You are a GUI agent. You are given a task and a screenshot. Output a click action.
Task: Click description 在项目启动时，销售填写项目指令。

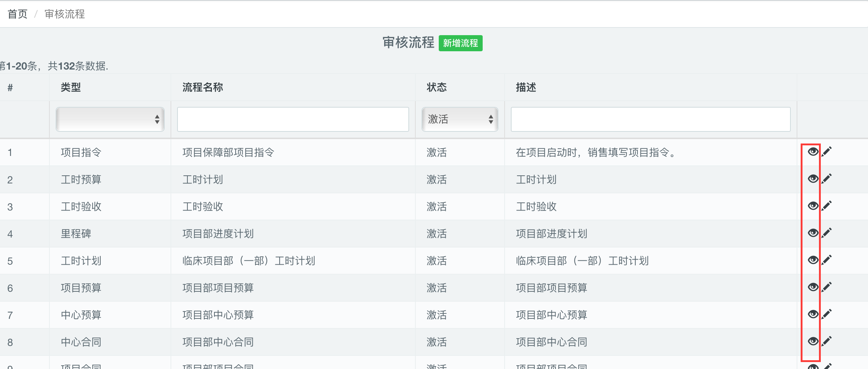(x=596, y=152)
